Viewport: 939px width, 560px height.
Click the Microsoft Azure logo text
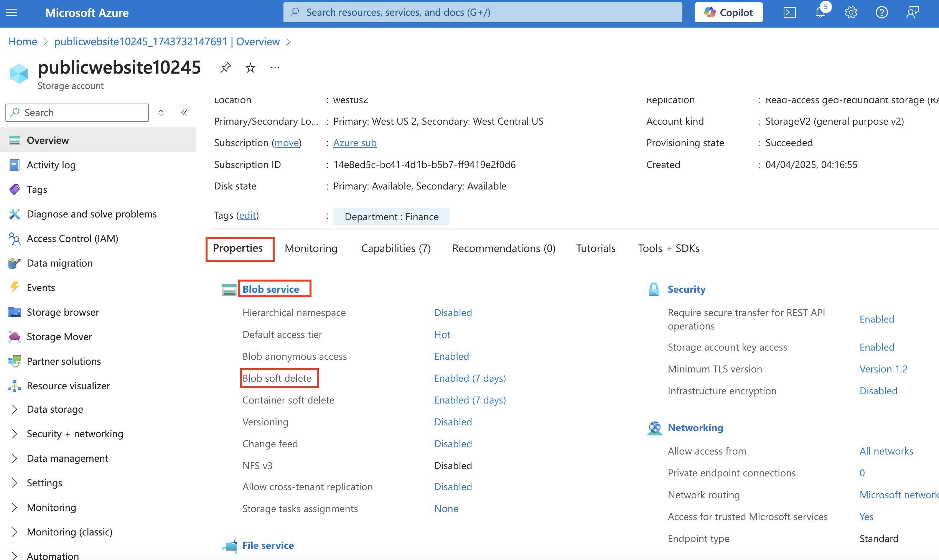[87, 13]
